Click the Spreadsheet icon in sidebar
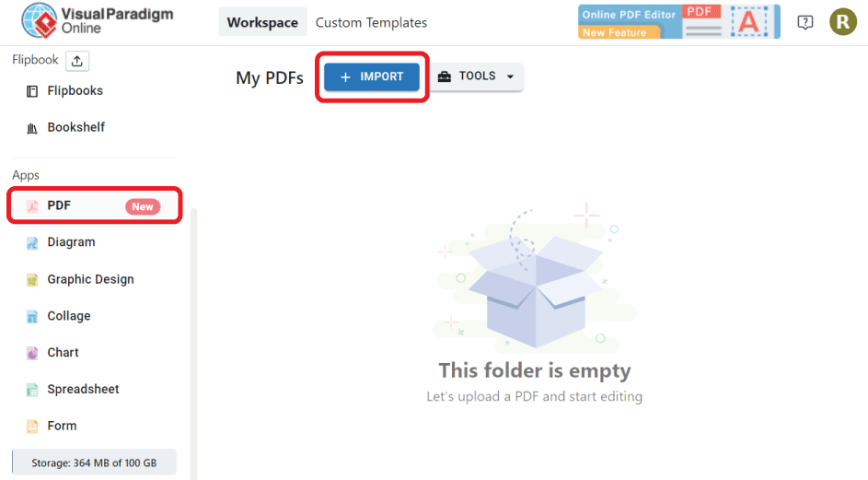The image size is (868, 480). pyautogui.click(x=32, y=390)
